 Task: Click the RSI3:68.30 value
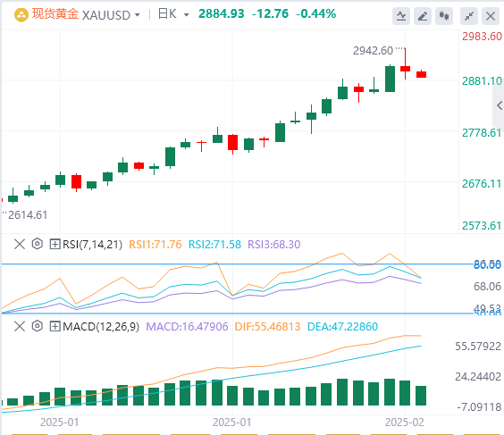[274, 245]
